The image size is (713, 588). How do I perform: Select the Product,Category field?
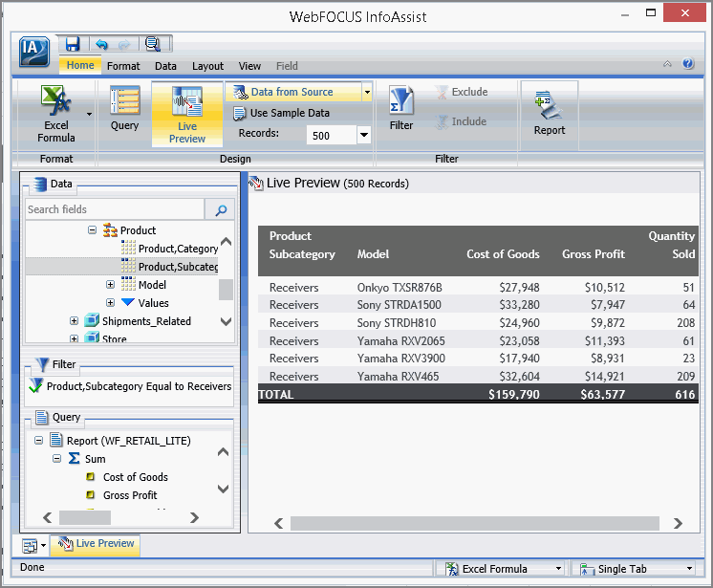click(170, 249)
